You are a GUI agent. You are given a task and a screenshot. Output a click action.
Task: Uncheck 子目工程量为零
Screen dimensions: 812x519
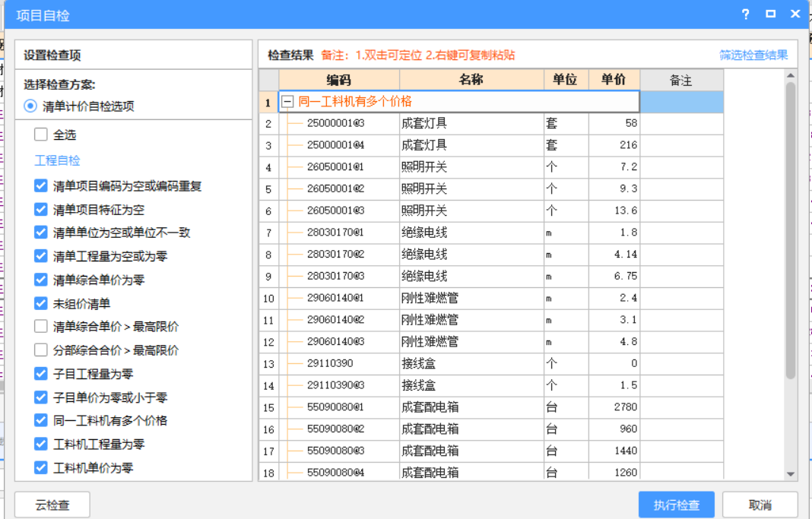(41, 374)
